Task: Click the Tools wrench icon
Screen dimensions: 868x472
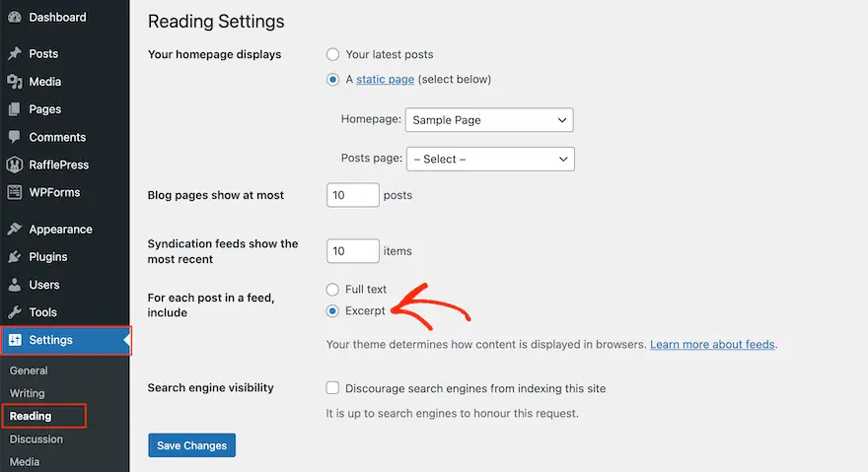Action: coord(15,312)
